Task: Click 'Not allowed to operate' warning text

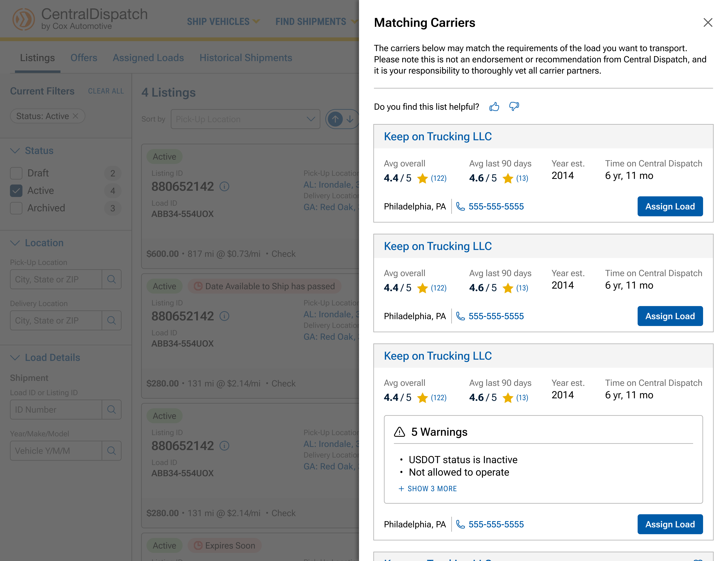Action: click(x=459, y=472)
